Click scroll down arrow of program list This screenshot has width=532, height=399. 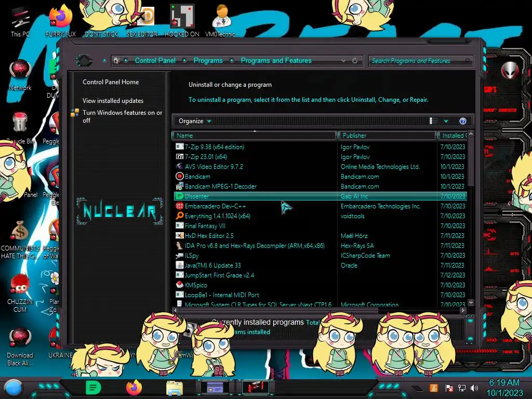[471, 302]
